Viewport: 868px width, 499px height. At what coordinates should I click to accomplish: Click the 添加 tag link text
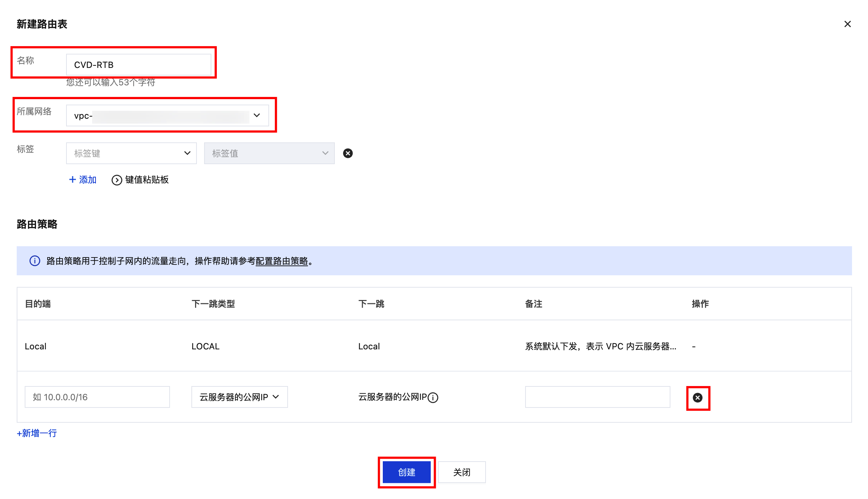click(88, 179)
